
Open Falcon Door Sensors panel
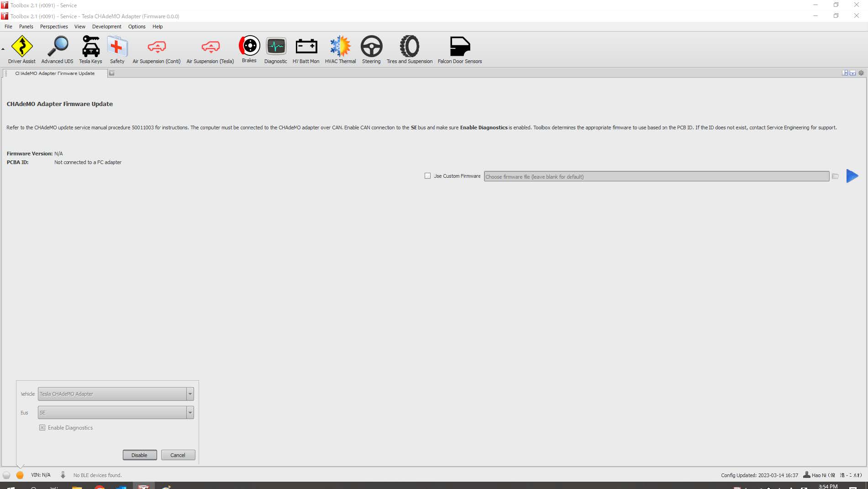[459, 49]
